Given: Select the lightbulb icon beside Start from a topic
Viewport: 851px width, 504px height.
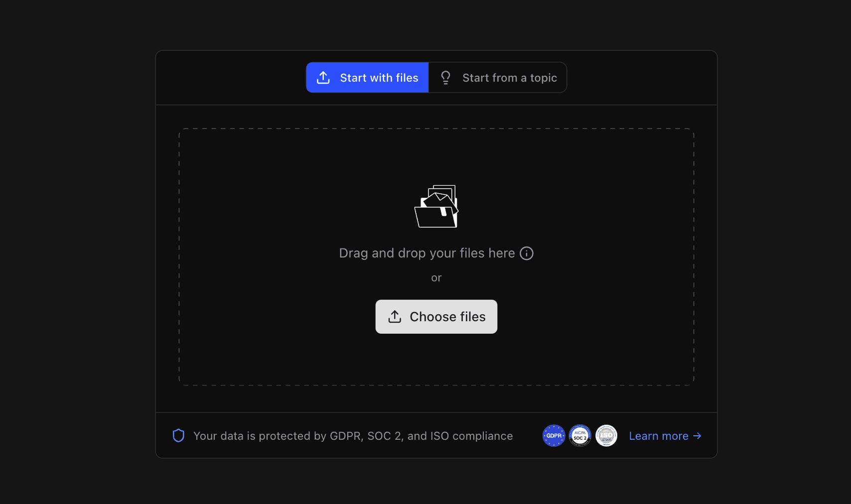Looking at the screenshot, I should coord(445,77).
